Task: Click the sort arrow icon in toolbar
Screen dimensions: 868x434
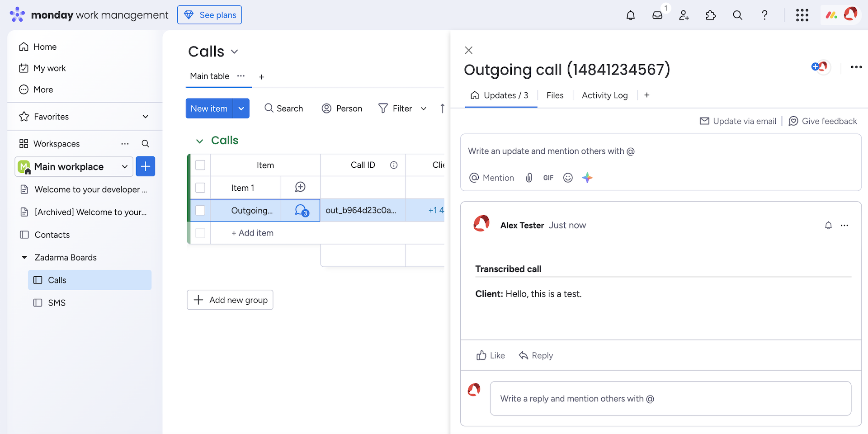Action: coord(442,108)
